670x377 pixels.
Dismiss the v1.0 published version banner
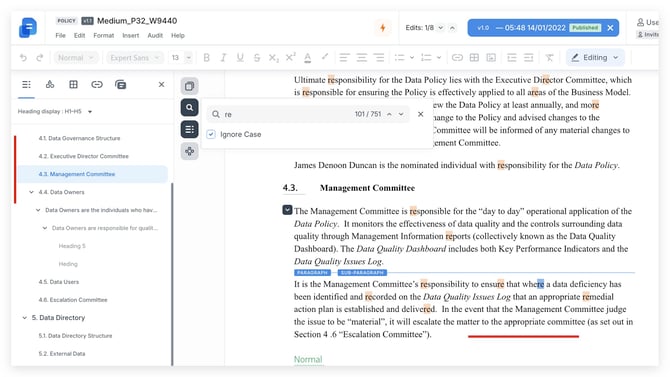tap(610, 28)
